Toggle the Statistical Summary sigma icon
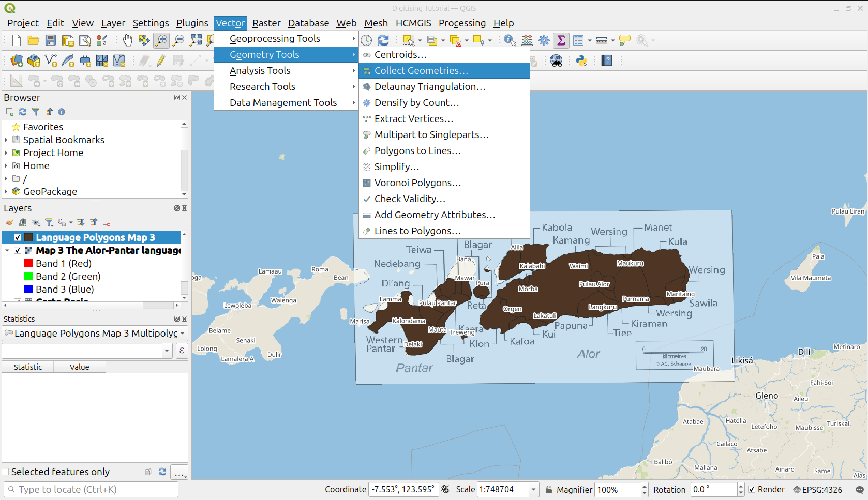The image size is (868, 500). [561, 40]
